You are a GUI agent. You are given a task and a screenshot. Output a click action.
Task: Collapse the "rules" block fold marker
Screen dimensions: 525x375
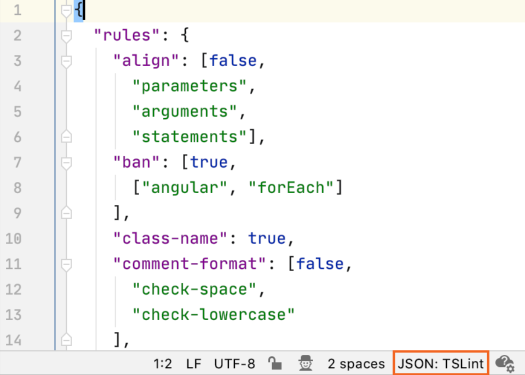pyautogui.click(x=67, y=36)
